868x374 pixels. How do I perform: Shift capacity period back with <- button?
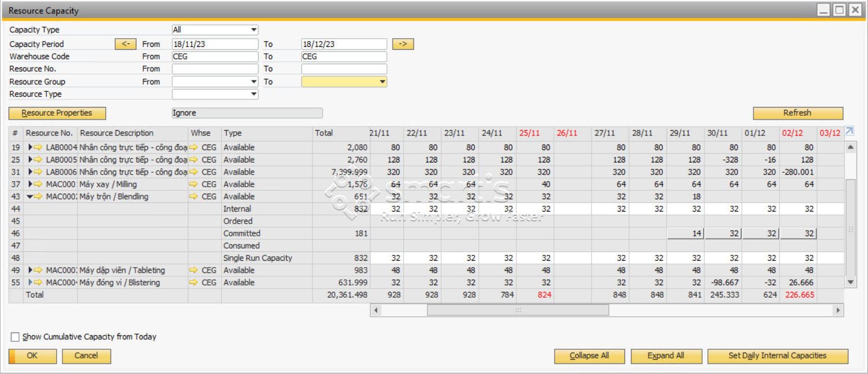(x=125, y=44)
